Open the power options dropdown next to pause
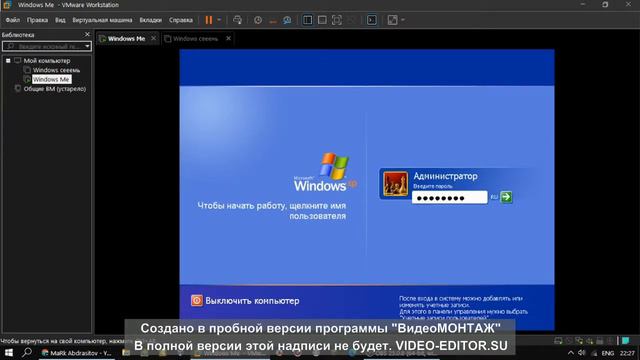This screenshot has height=360, width=640. (x=219, y=20)
